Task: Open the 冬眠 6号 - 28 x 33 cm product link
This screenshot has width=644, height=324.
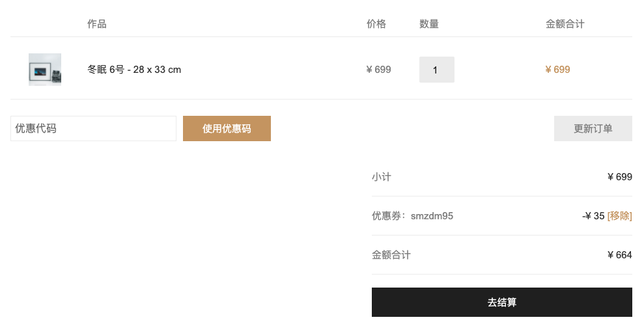Action: click(x=134, y=70)
